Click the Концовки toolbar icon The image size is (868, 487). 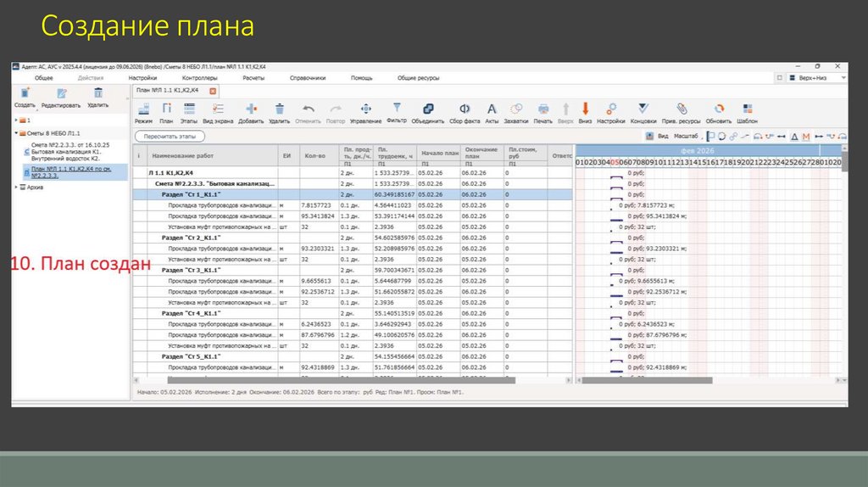click(x=643, y=109)
